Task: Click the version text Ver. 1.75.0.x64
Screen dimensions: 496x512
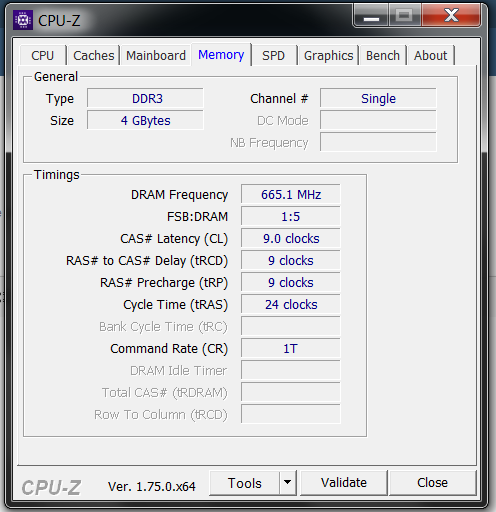Action: click(x=152, y=487)
